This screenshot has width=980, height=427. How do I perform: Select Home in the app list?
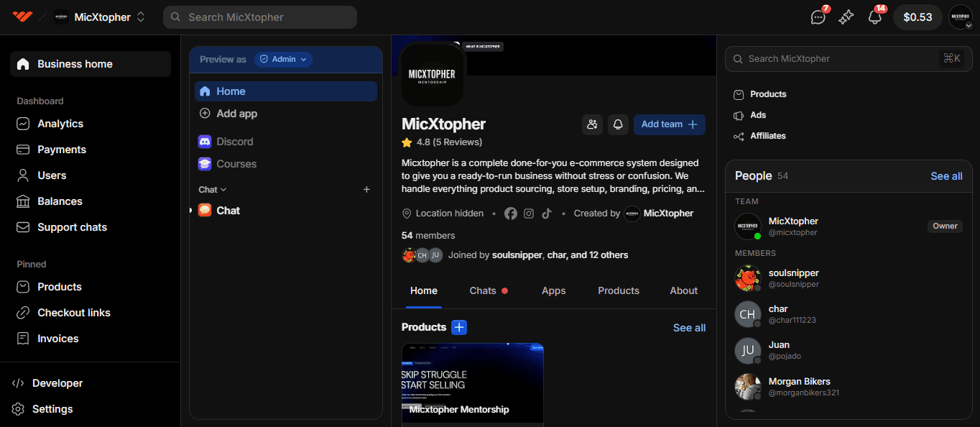[286, 91]
